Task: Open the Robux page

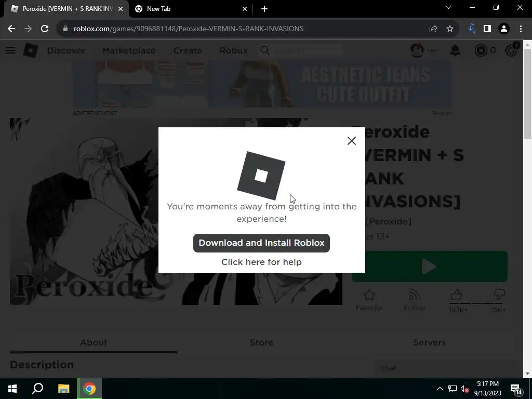Action: tap(233, 50)
